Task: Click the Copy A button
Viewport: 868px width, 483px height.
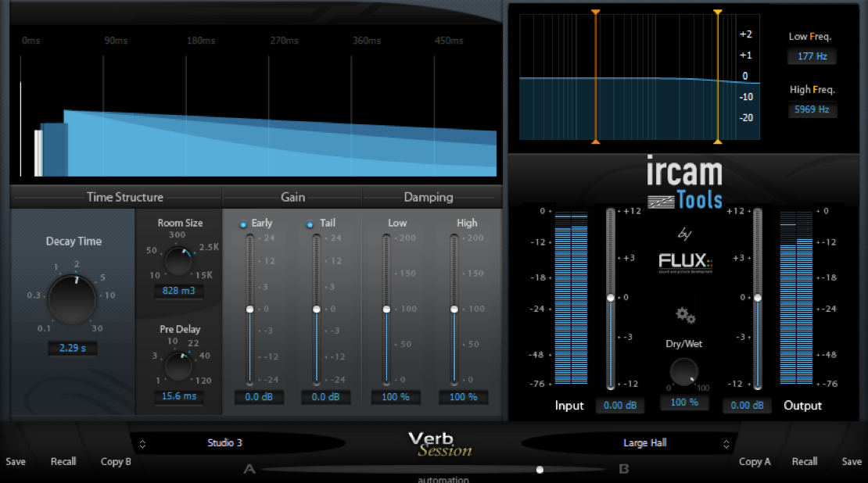Action: [x=754, y=462]
